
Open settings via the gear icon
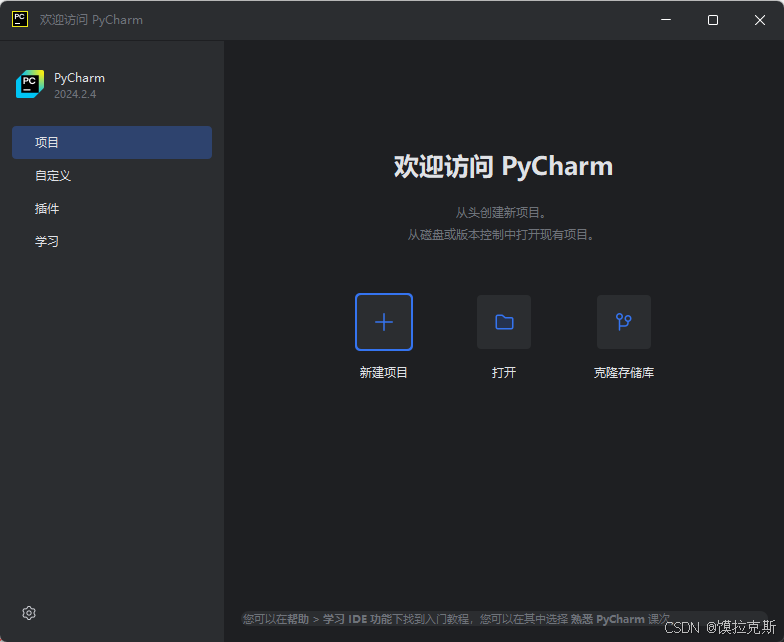(29, 613)
